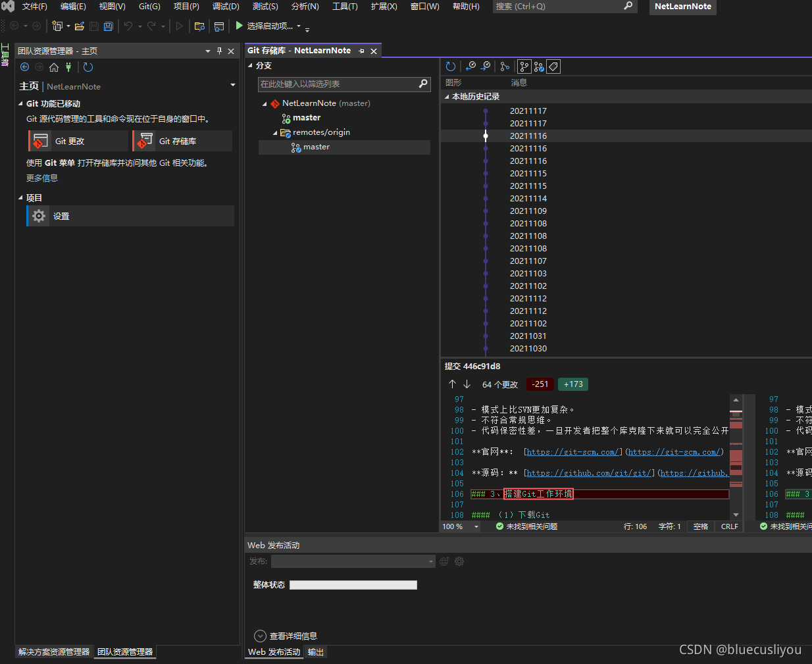Collapse remotes/origin tree node

pyautogui.click(x=275, y=133)
